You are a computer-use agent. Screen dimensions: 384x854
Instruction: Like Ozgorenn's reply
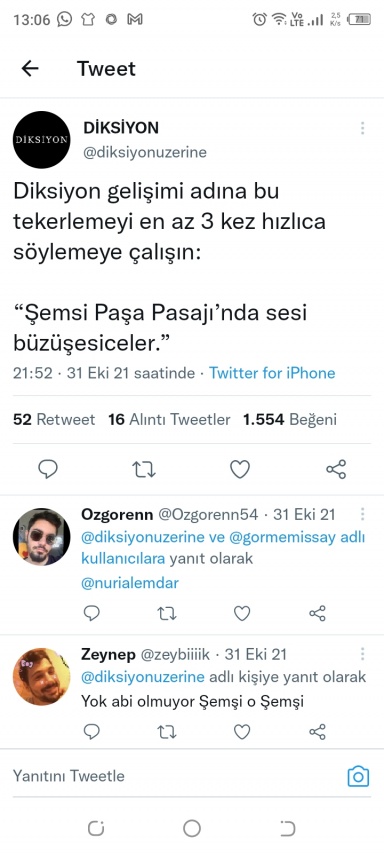click(x=242, y=613)
